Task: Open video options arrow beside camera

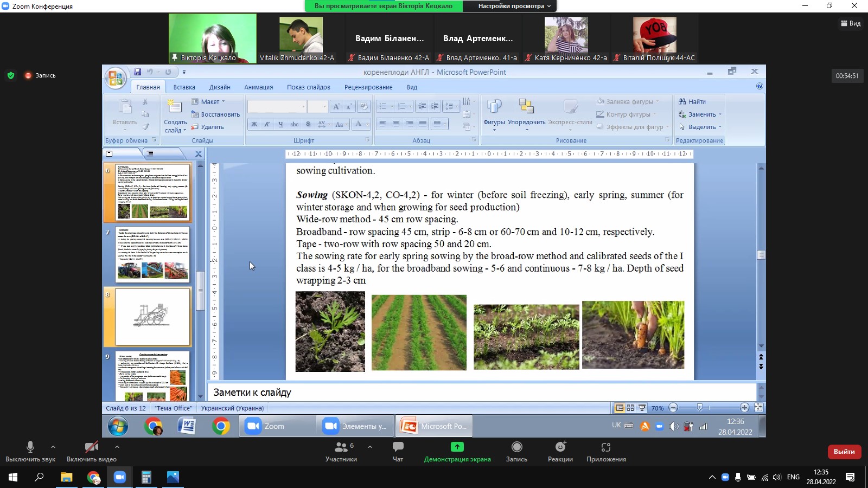Action: [x=117, y=447]
